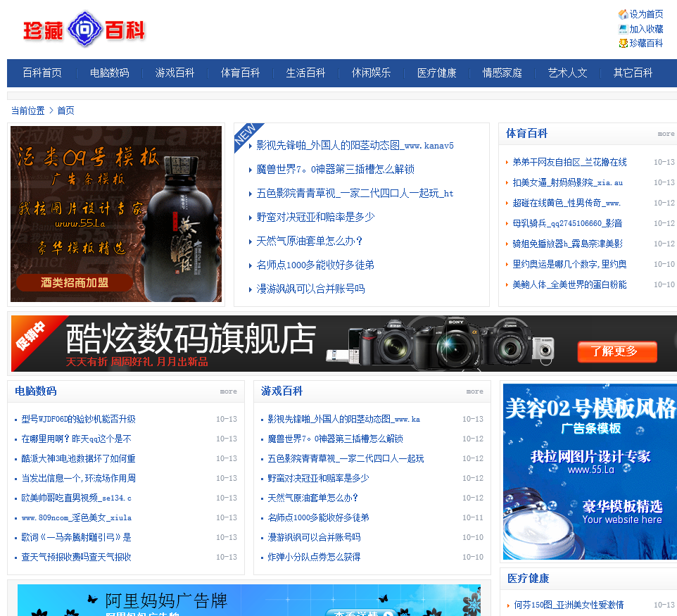Open 野蛮对决冠亚和赔率 article in 游戏百科 panel
Viewport: 677px width, 616px height.
[x=318, y=478]
